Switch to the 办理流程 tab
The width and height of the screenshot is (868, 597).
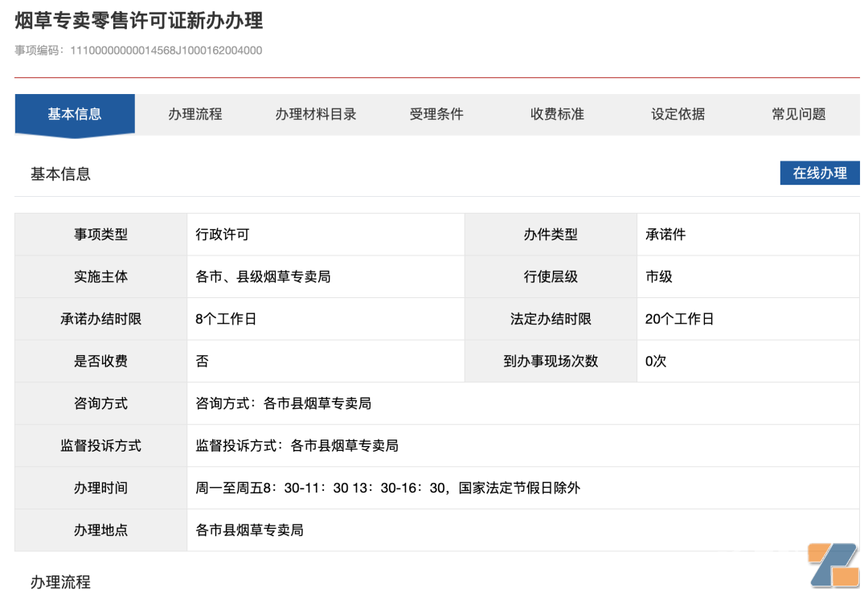(x=194, y=114)
